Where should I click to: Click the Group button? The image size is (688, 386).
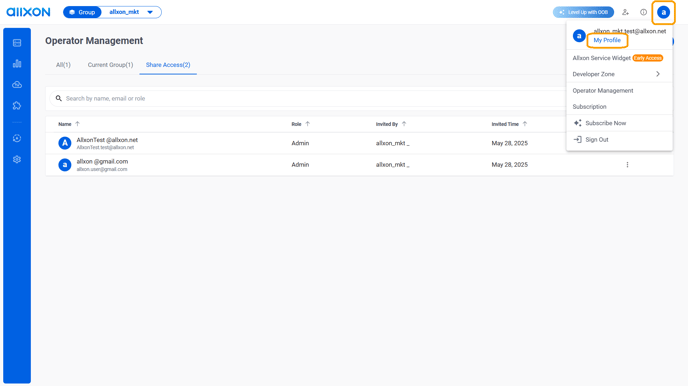click(82, 12)
